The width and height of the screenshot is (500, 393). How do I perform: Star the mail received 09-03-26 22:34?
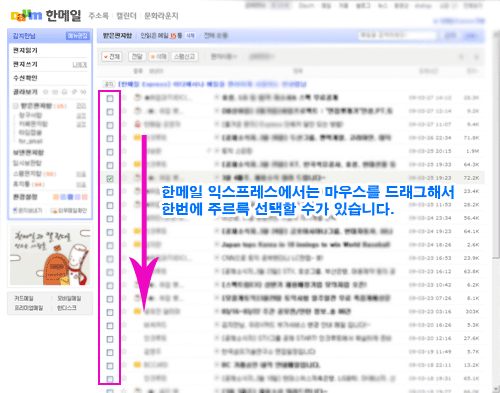[125, 138]
